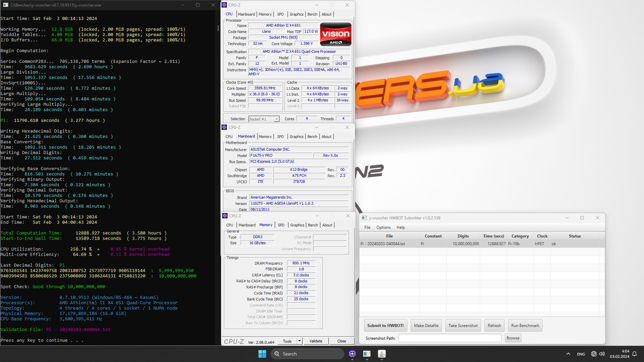Viewport: 644px width, 362px height.
Task: Select CPU tab in Memory CPU-Z window
Action: coord(230,225)
